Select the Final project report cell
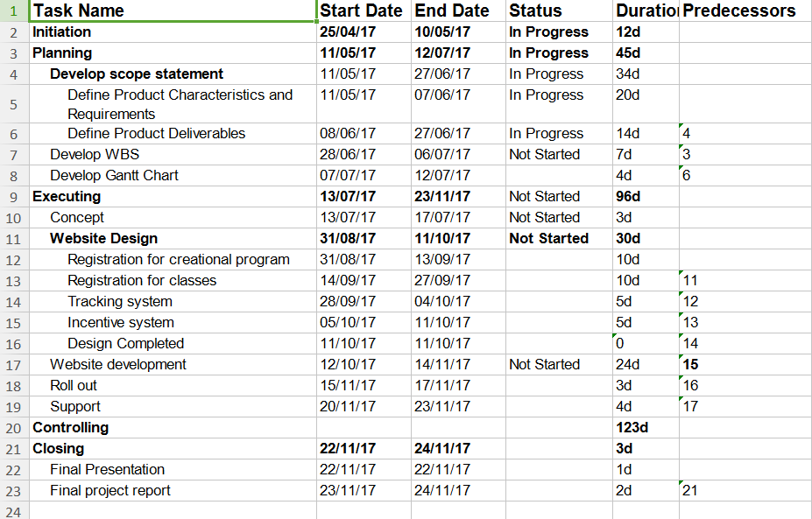812x519 pixels. pos(173,490)
